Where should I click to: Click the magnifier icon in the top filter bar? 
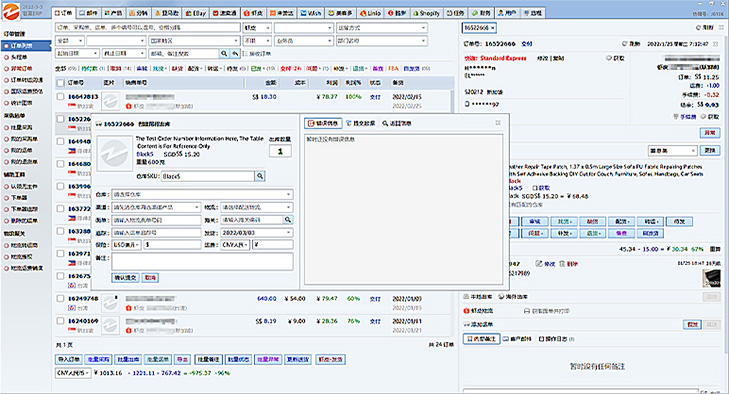(x=224, y=53)
